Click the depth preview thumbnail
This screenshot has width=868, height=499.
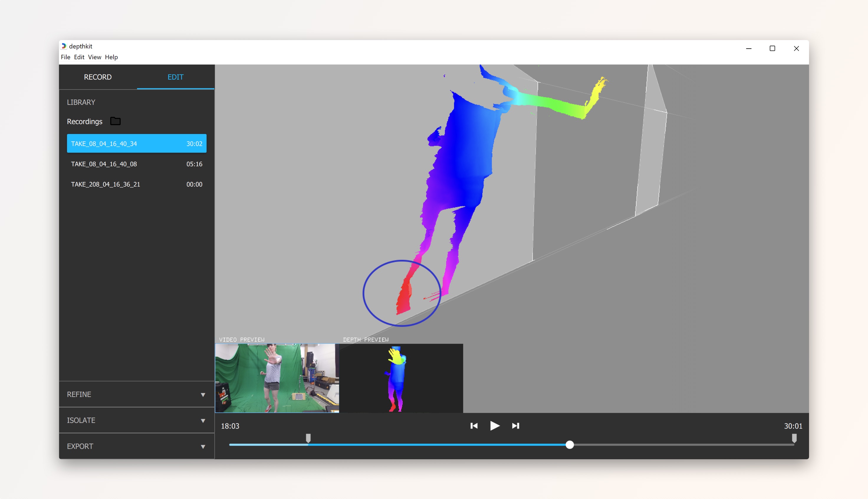[x=401, y=378]
